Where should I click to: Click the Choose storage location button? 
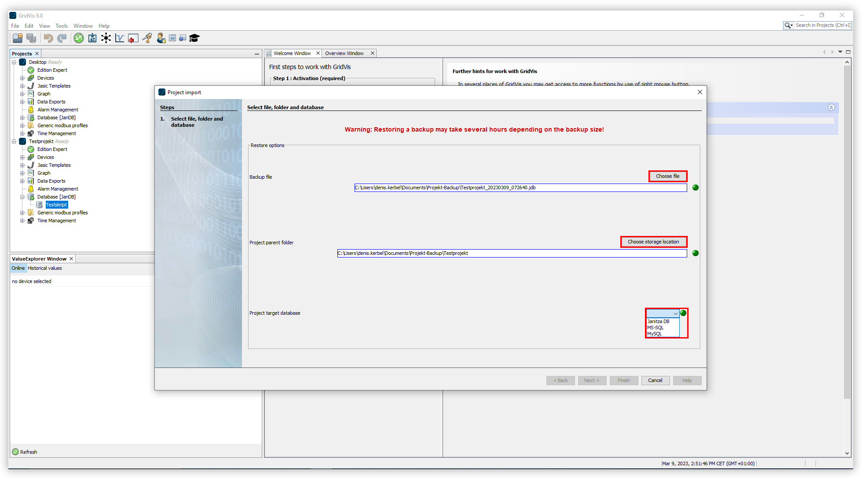click(x=653, y=242)
